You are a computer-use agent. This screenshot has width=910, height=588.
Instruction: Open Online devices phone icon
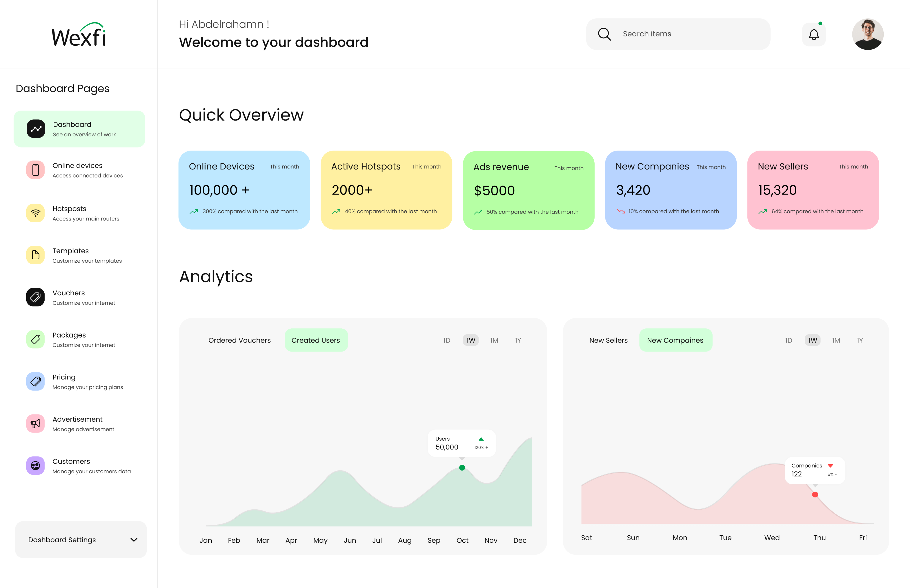click(x=35, y=170)
